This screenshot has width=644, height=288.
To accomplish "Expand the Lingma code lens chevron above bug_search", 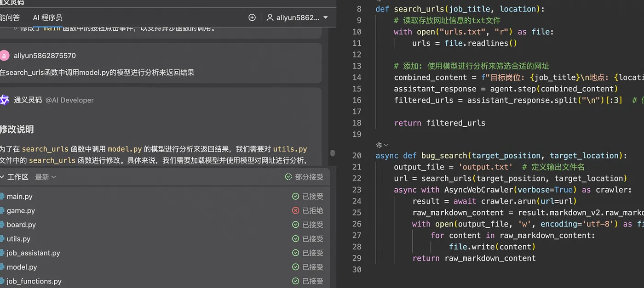I will [x=386, y=145].
